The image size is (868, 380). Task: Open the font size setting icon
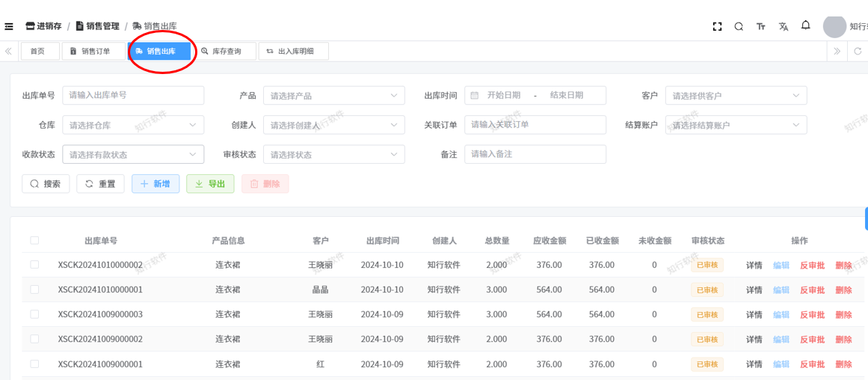(x=761, y=26)
